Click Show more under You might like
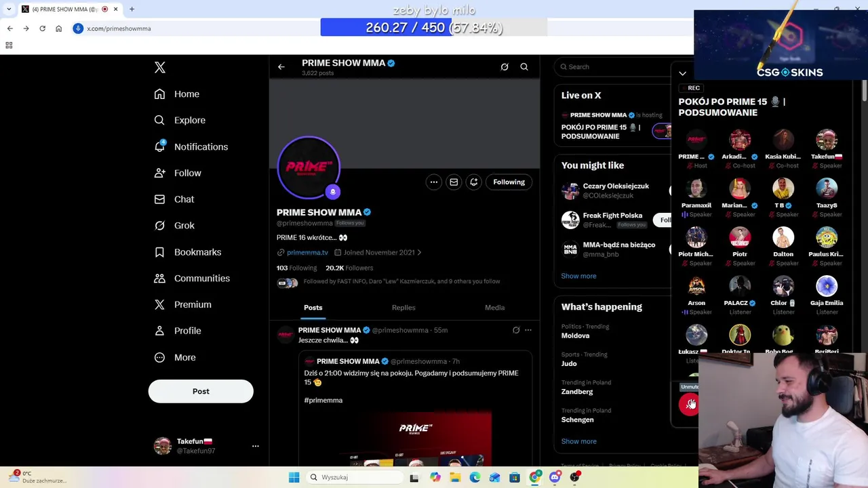The height and width of the screenshot is (488, 868). point(578,276)
